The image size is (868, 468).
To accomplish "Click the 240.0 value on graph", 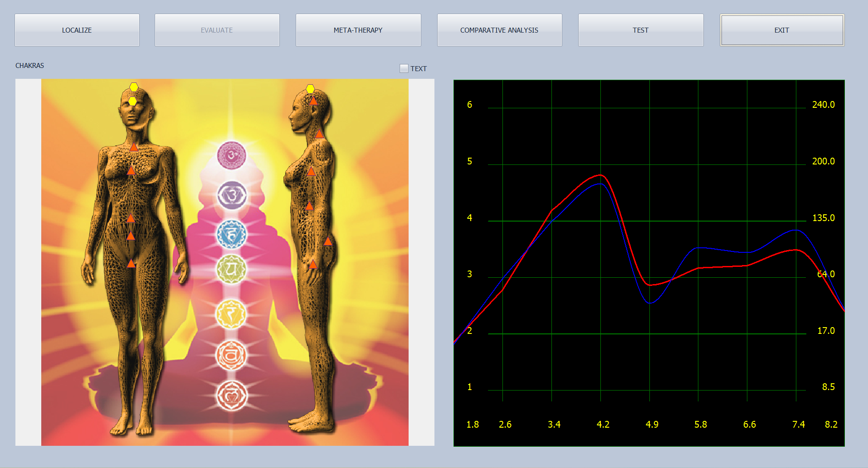I will (x=823, y=105).
